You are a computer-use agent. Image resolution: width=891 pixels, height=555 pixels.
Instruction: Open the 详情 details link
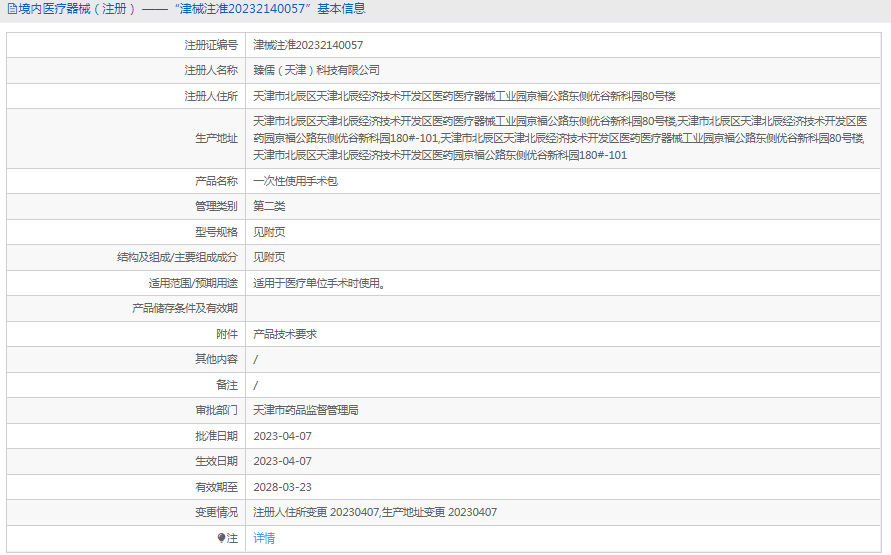point(264,538)
